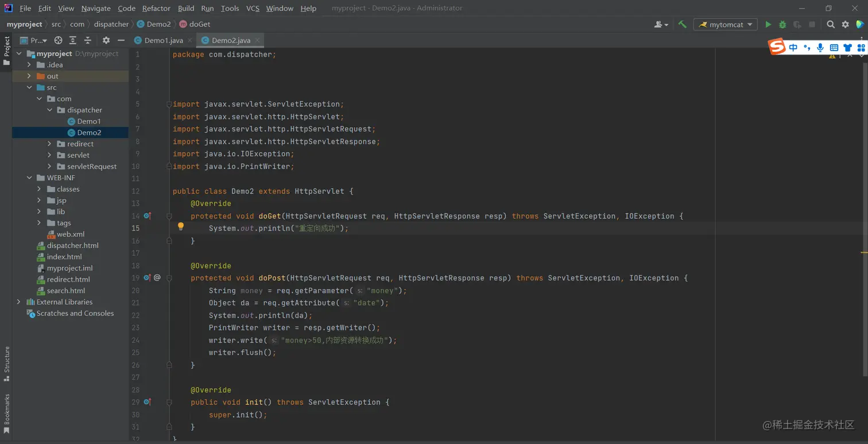Click the HttpServlet class name on line 12
This screenshot has width=868, height=444.
[x=320, y=191]
